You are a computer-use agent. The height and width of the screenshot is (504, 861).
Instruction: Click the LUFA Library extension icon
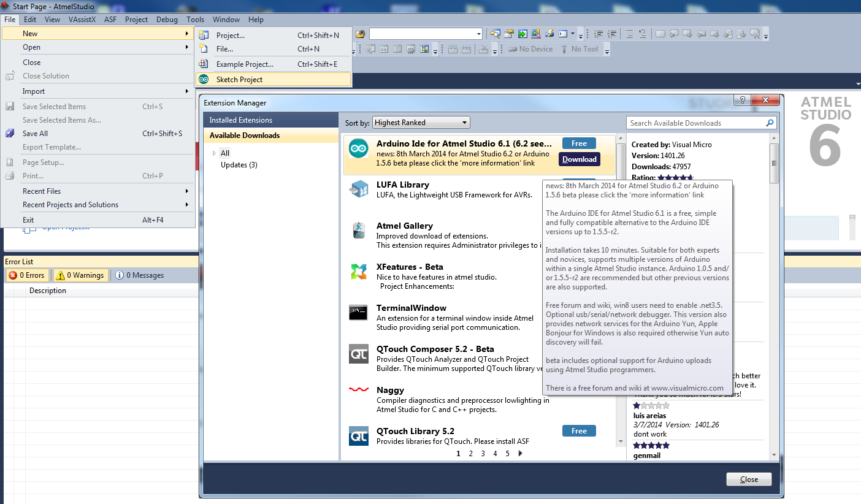pyautogui.click(x=359, y=189)
